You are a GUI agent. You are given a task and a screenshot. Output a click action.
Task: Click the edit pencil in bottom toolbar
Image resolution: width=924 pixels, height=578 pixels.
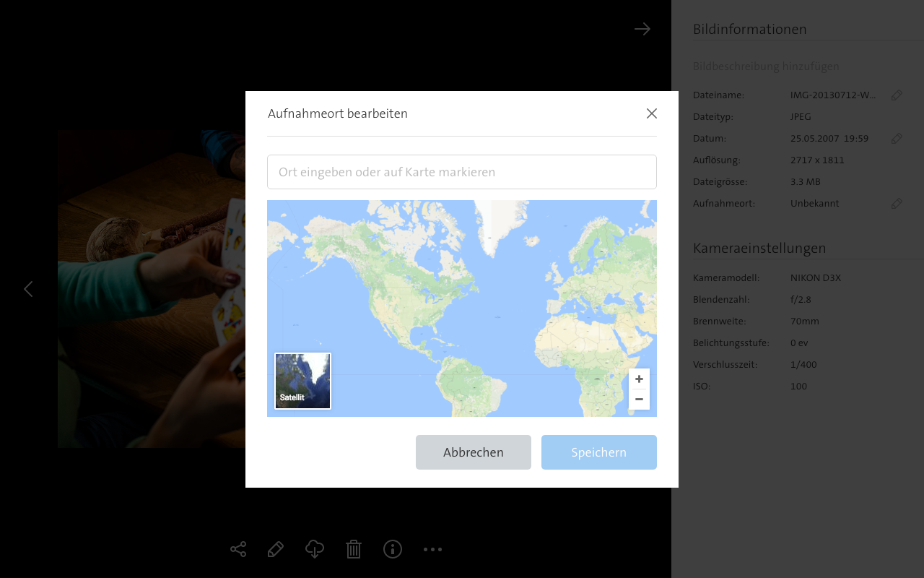[x=276, y=549]
